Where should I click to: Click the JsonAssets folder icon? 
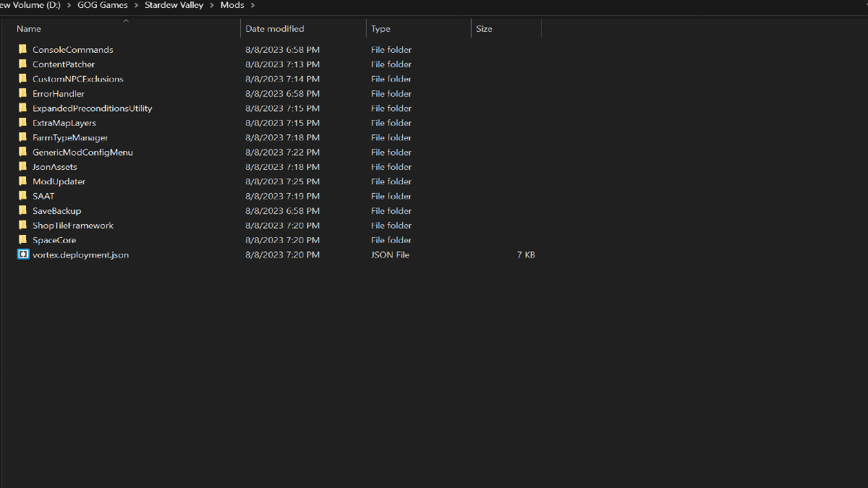[23, 167]
